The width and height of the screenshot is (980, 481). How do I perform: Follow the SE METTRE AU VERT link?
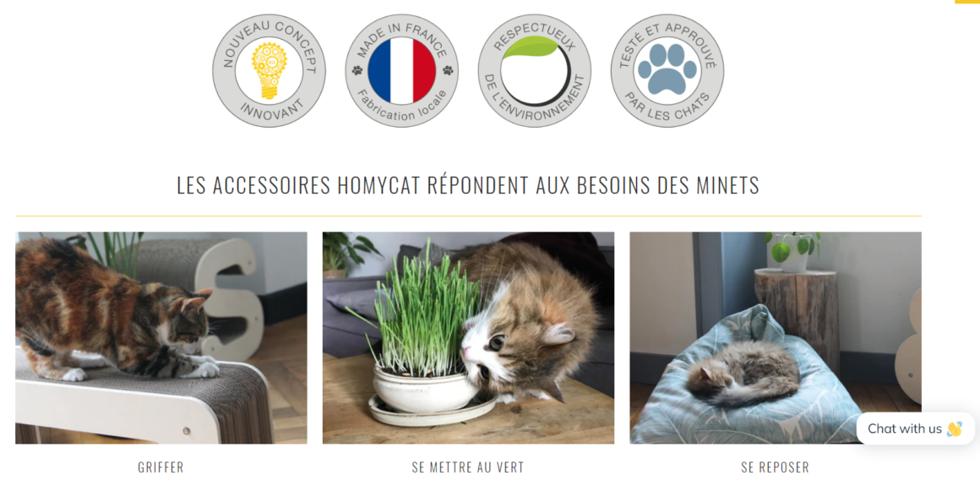[468, 467]
